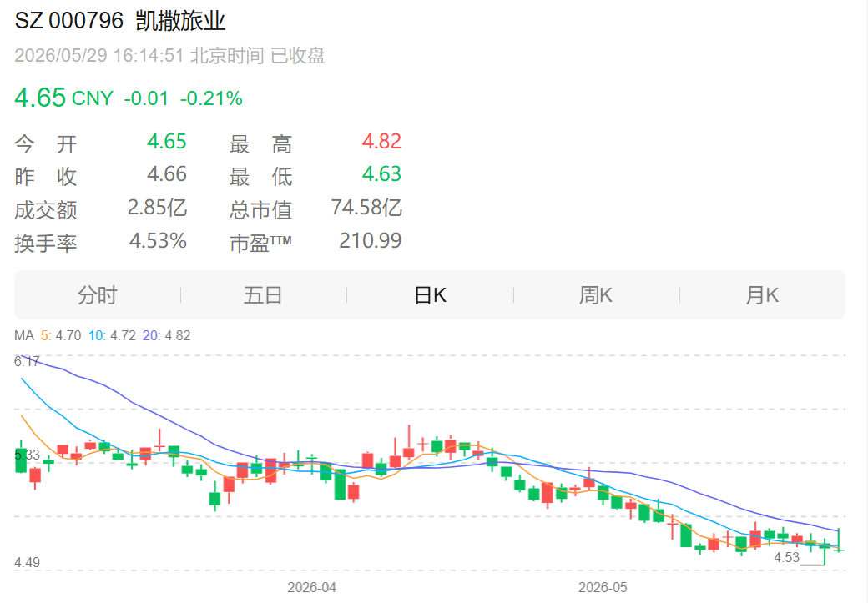Select the 日K chart tab

coord(430,295)
